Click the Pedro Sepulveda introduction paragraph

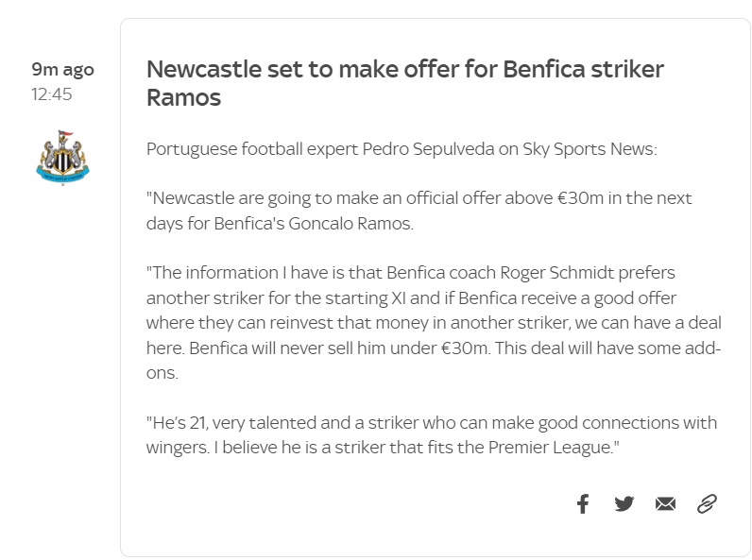[x=402, y=149]
